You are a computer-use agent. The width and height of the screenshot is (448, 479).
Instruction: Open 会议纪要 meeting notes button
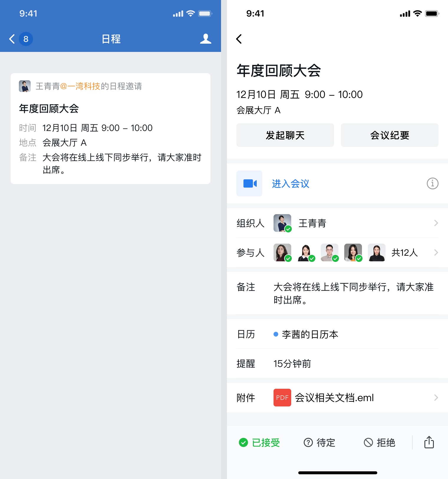point(390,135)
